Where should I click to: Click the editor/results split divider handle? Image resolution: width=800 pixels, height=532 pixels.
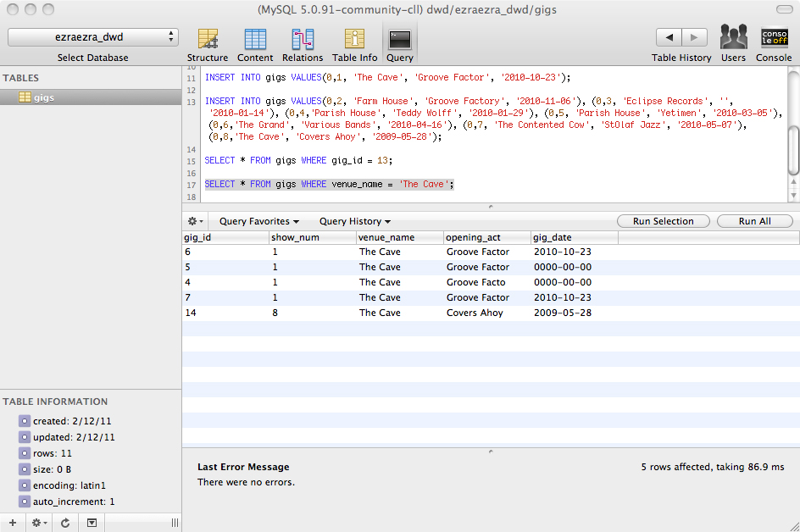point(491,207)
